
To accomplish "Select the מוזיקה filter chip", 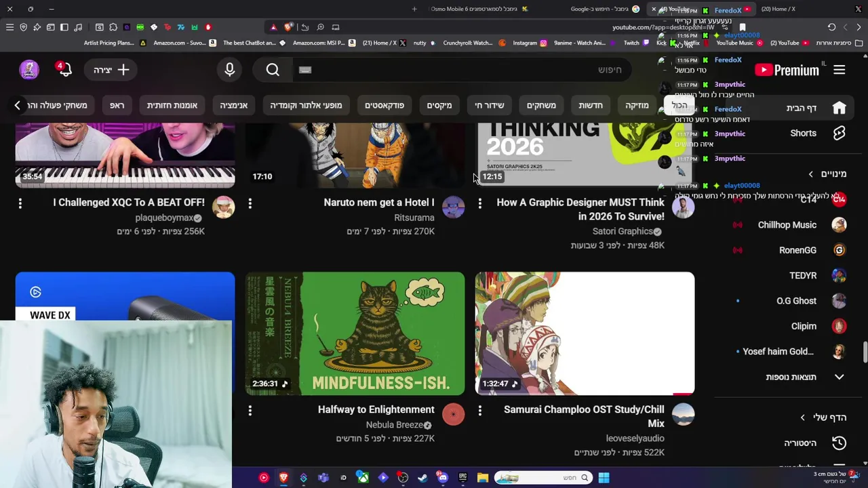I will [x=637, y=105].
